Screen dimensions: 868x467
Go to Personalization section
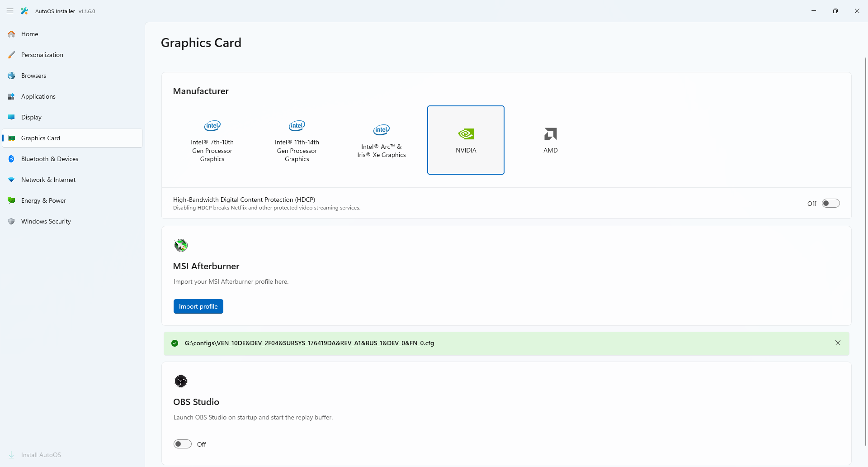[72, 55]
